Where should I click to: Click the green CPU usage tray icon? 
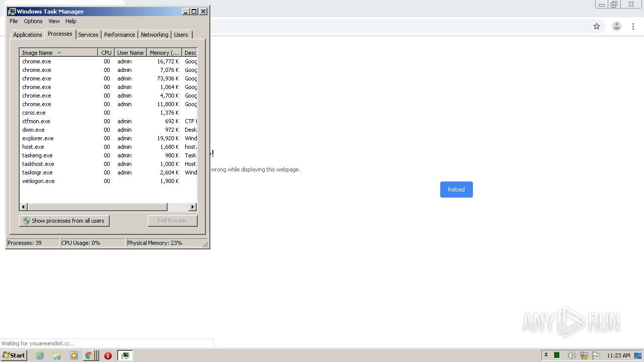click(x=557, y=355)
